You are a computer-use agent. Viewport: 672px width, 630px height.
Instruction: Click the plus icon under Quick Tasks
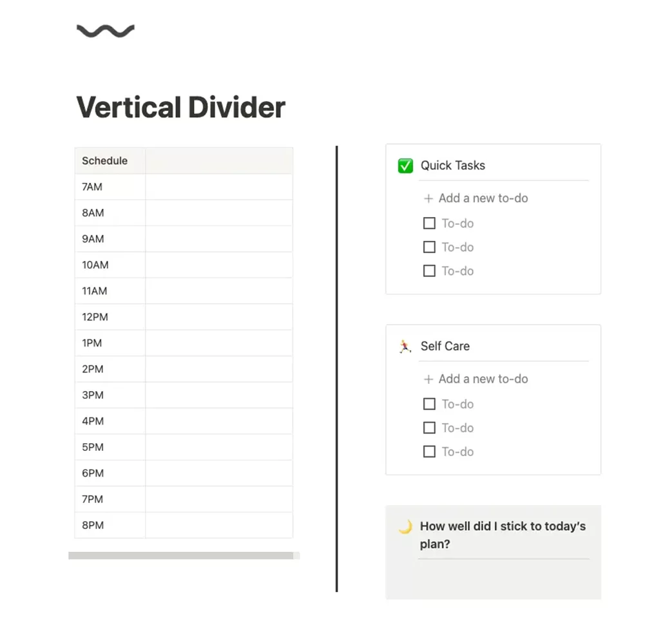pos(428,198)
